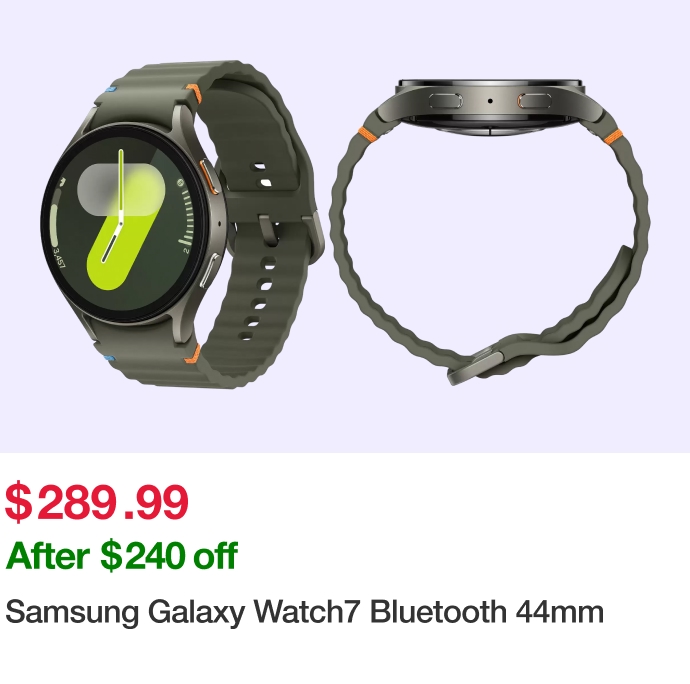Click the orange-ringed button on side-view case
Viewport: 690px width, 684px height.
pos(535,101)
